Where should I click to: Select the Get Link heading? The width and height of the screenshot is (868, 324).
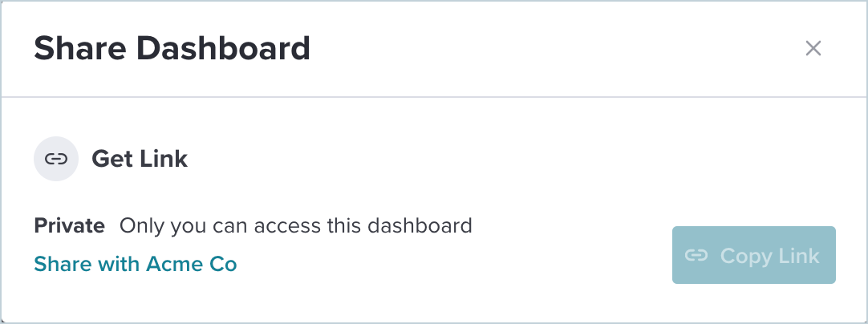(x=140, y=159)
